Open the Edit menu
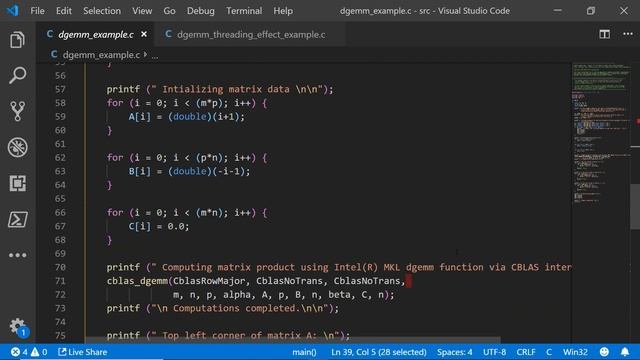The image size is (640, 360). point(64,11)
